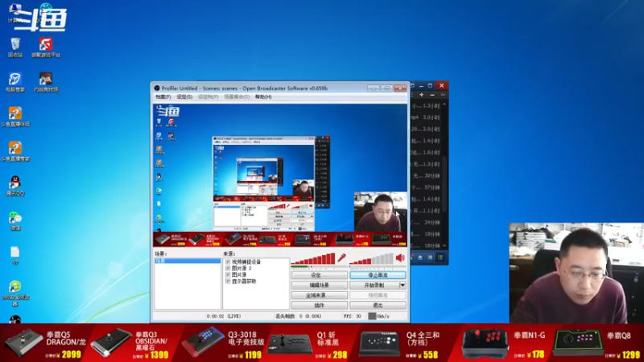The height and width of the screenshot is (362, 644).
Task: Adjust the microphone volume bar slider
Action: [313, 258]
